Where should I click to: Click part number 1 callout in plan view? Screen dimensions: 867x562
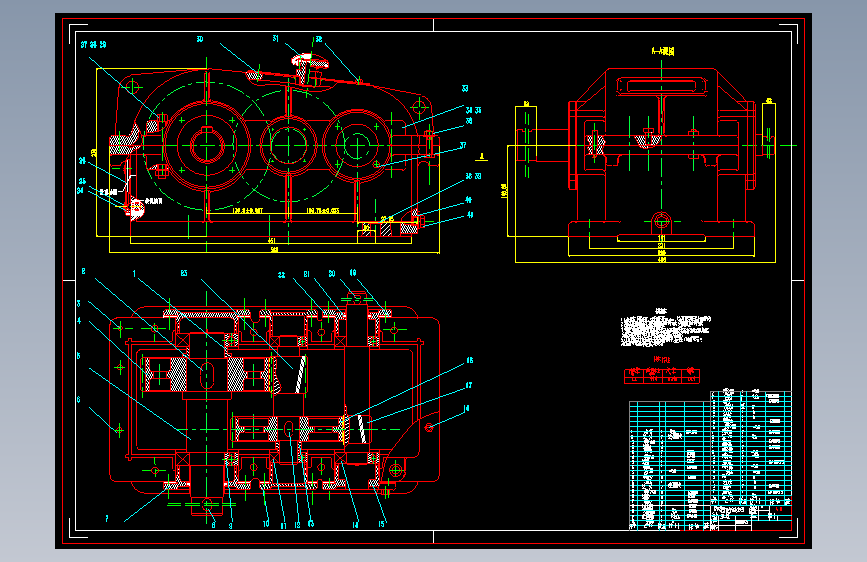(x=134, y=274)
